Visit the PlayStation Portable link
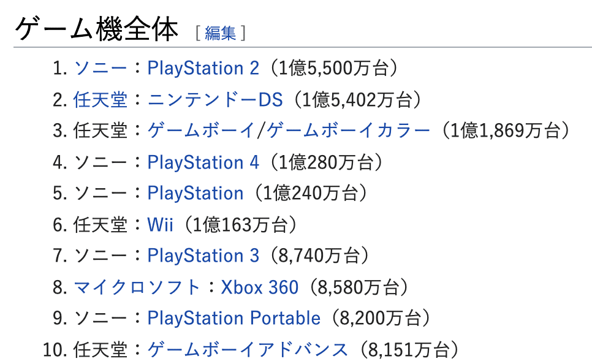Screen dimensions: 592x364 click(x=233, y=318)
